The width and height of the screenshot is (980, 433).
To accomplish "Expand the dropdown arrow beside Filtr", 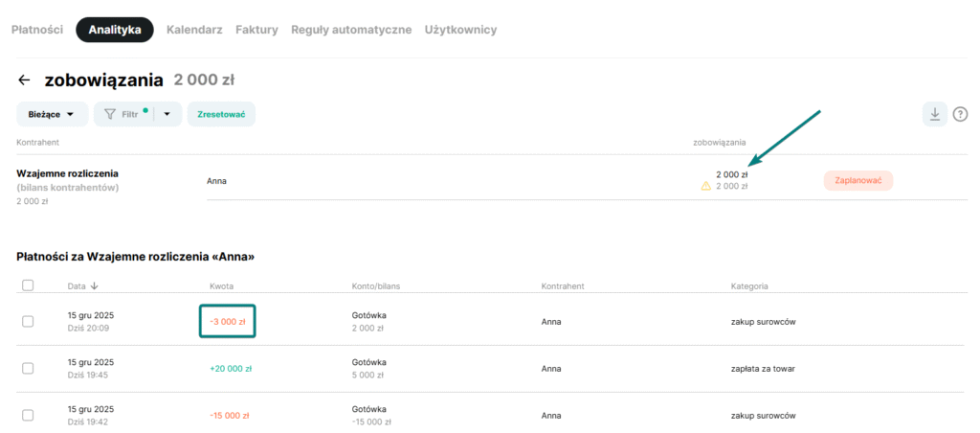I will tap(167, 114).
